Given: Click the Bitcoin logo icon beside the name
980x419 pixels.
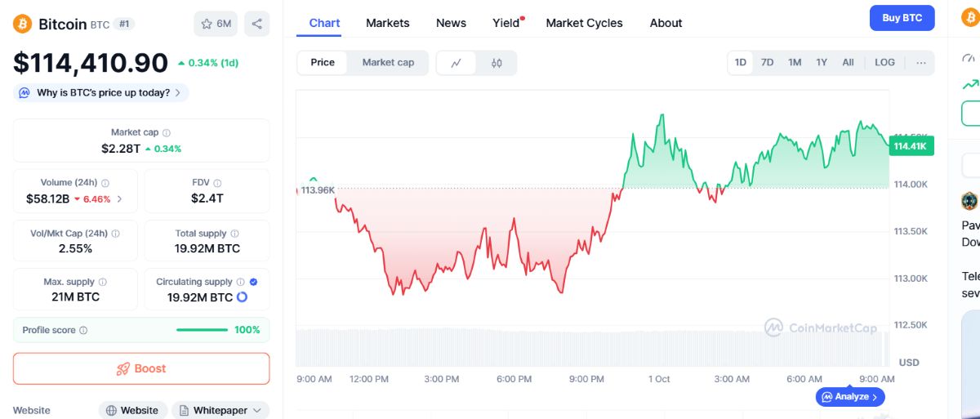Looking at the screenshot, I should tap(22, 24).
